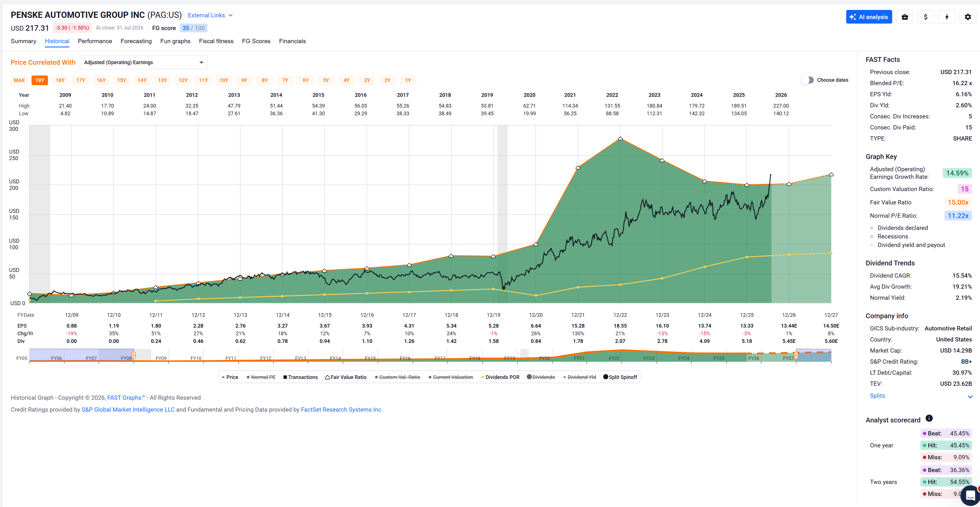Open S&P Global Market Intelligence LLC link
This screenshot has height=507, width=980.
pyautogui.click(x=128, y=409)
